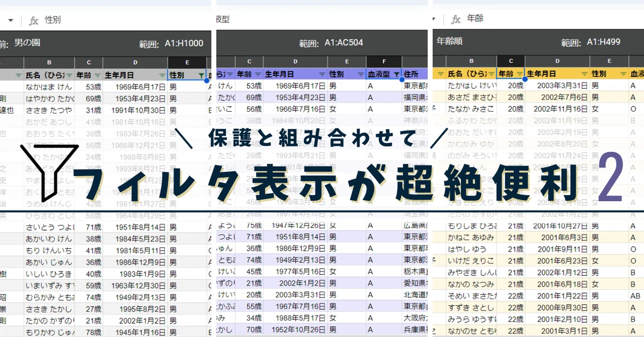Viewport: 644px width, 337px height.
Task: Select the cell 1988年5月17日 in the middle sheet
Action: pyautogui.click(x=295, y=318)
